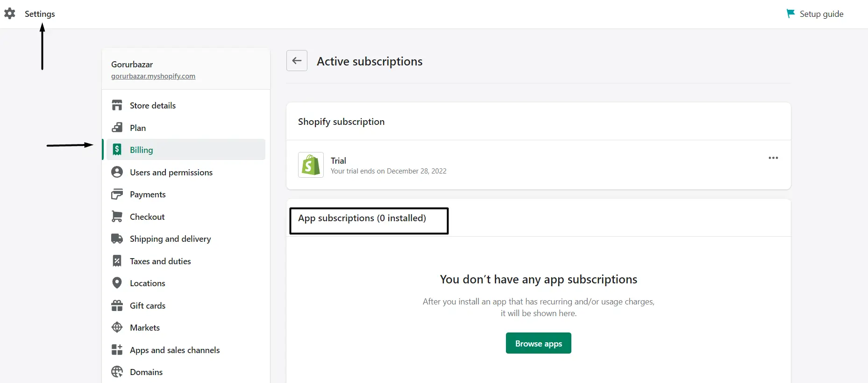Click the Shopify bag logo thumbnail
The width and height of the screenshot is (868, 383).
click(311, 165)
